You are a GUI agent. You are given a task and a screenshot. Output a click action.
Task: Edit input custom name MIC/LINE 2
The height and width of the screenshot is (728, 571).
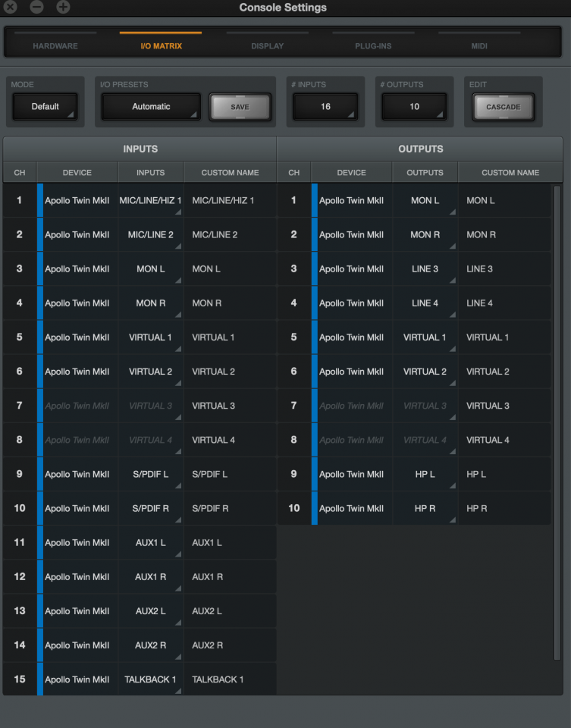(231, 235)
